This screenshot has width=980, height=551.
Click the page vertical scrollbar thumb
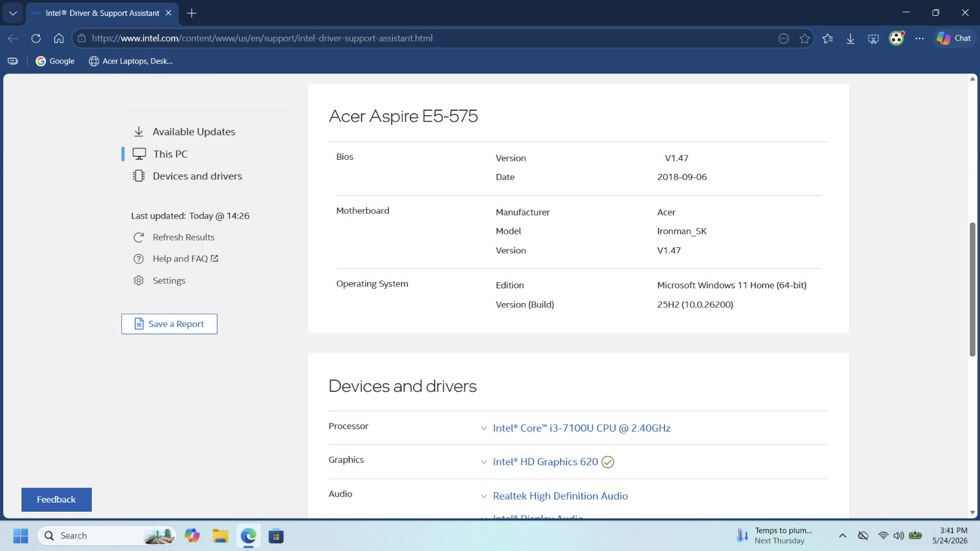tap(973, 289)
